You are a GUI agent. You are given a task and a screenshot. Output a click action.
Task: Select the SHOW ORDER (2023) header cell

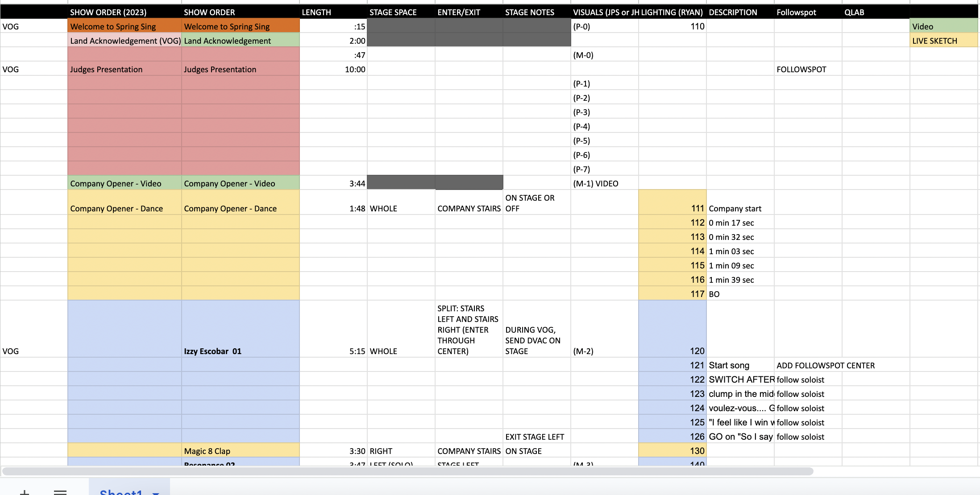pos(125,12)
